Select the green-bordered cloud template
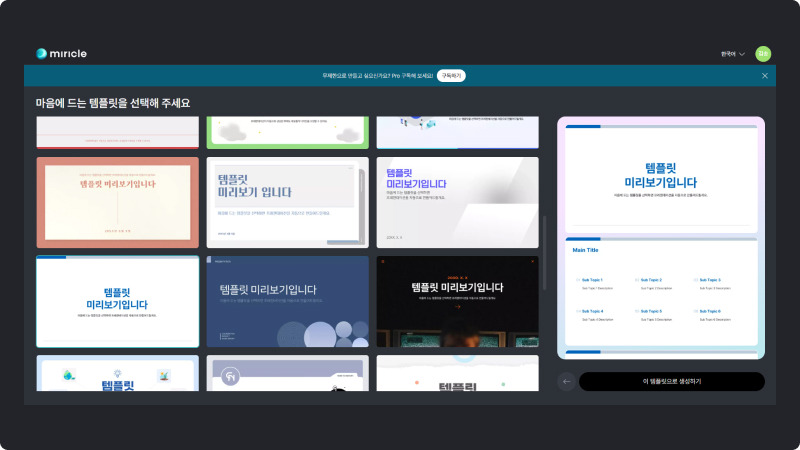 tap(287, 133)
